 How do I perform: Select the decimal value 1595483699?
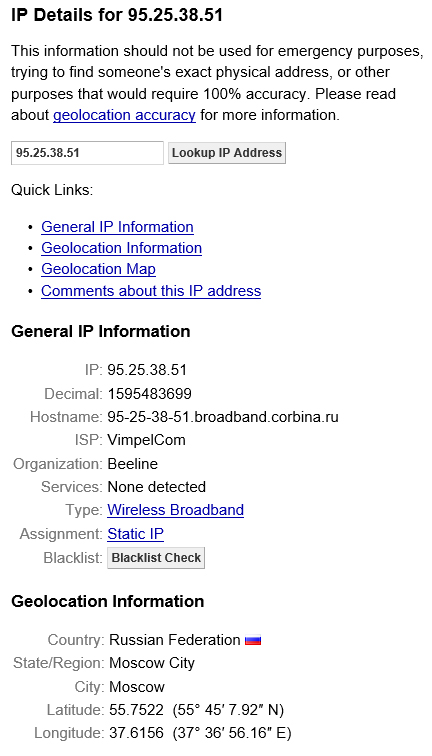click(149, 394)
